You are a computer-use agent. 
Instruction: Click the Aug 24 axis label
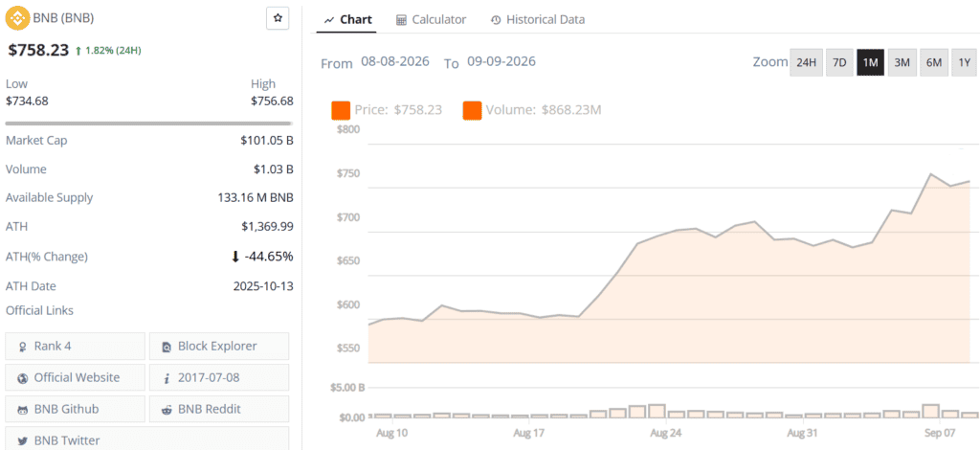click(666, 433)
